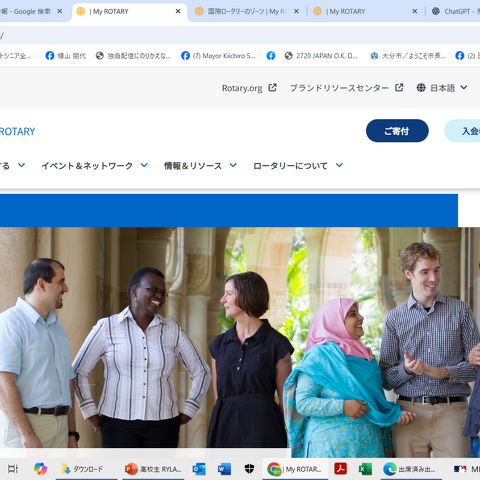Launch Copilot from the taskbar
This screenshot has height=480, width=480.
[x=40, y=469]
